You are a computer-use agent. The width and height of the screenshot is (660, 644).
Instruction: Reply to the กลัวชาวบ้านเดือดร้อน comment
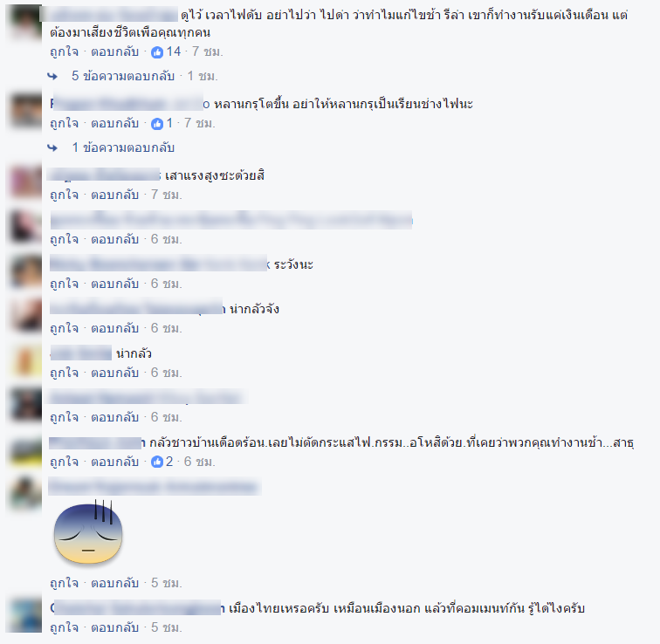tap(115, 462)
